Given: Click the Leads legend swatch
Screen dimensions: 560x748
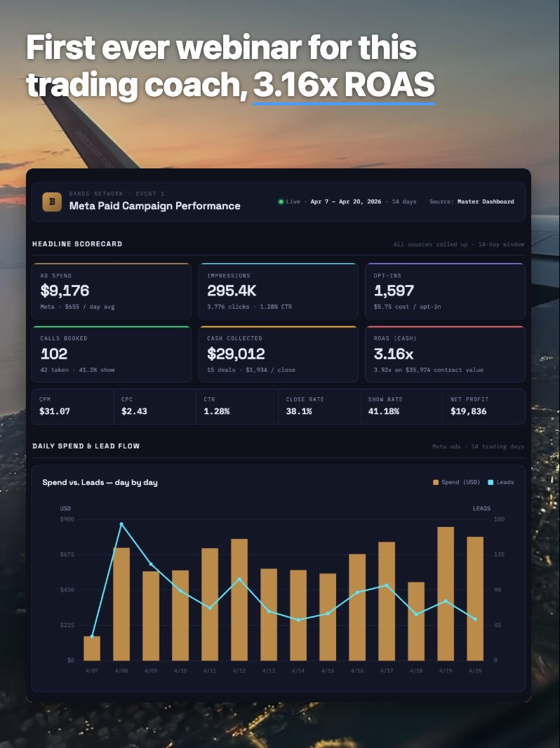Looking at the screenshot, I should pyautogui.click(x=491, y=482).
